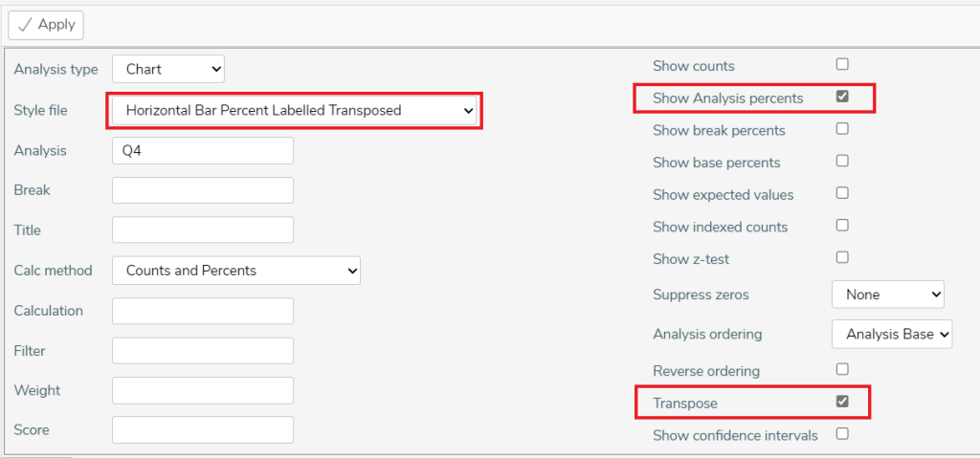980x458 pixels.
Task: Open the Analysis type dropdown
Action: (x=168, y=70)
